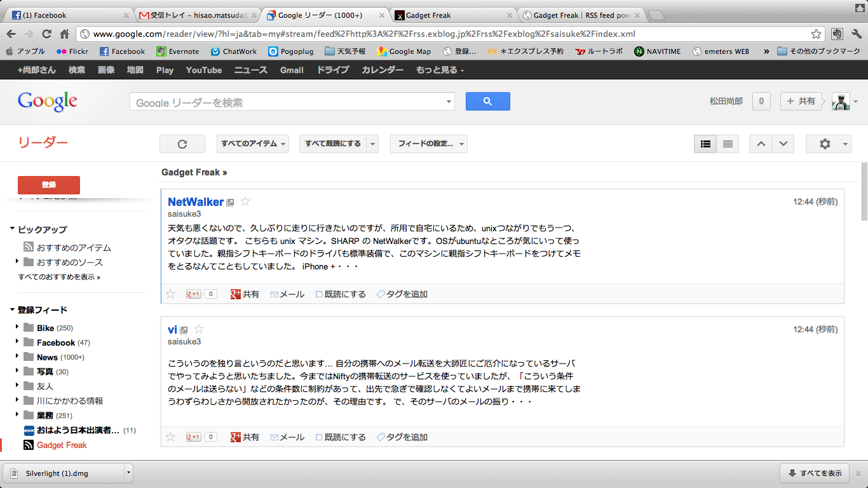Toggle star in NetWalker action bar

170,294
